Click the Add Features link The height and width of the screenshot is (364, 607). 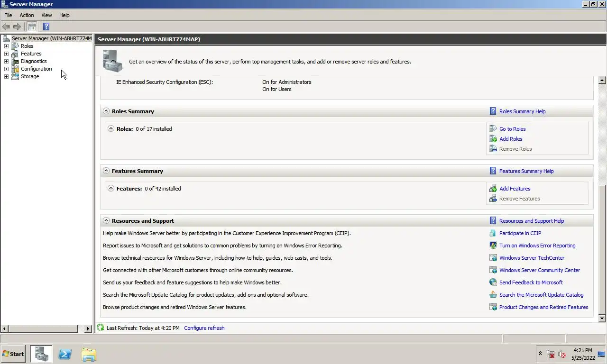click(515, 189)
